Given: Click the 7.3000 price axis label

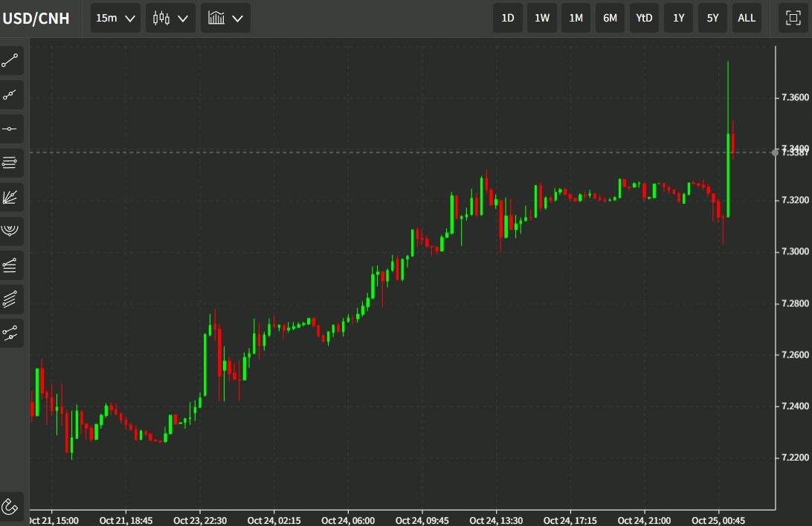Looking at the screenshot, I should (795, 251).
